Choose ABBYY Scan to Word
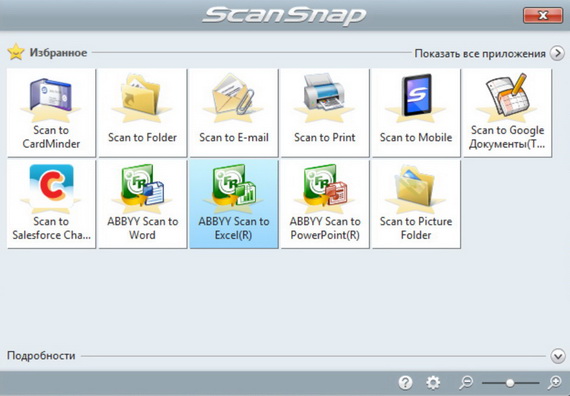570x396 pixels. (x=142, y=204)
